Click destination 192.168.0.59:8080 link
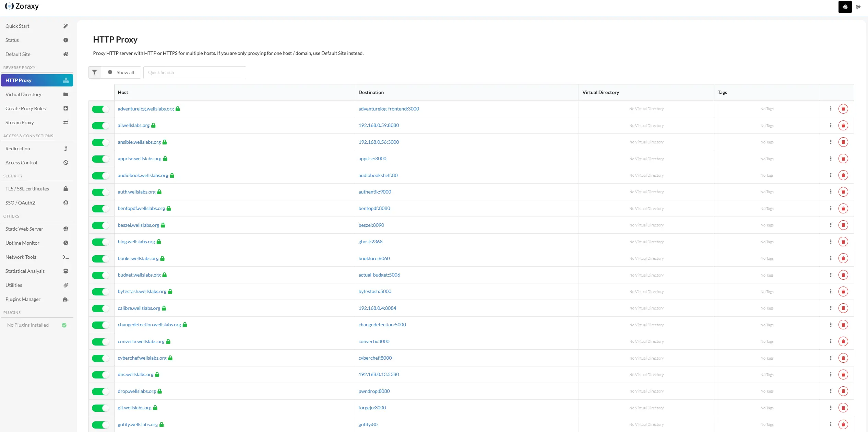Image resolution: width=868 pixels, height=432 pixels. tap(379, 125)
